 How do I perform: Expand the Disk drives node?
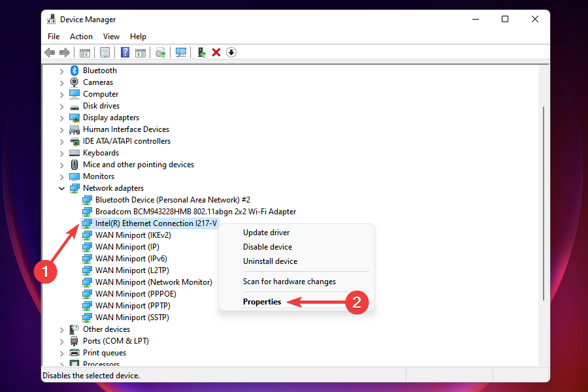(x=62, y=106)
